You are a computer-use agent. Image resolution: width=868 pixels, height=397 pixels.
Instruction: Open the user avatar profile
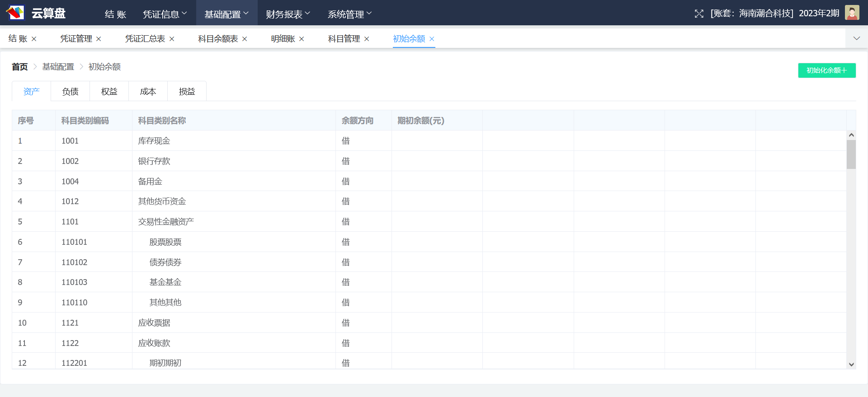point(852,13)
